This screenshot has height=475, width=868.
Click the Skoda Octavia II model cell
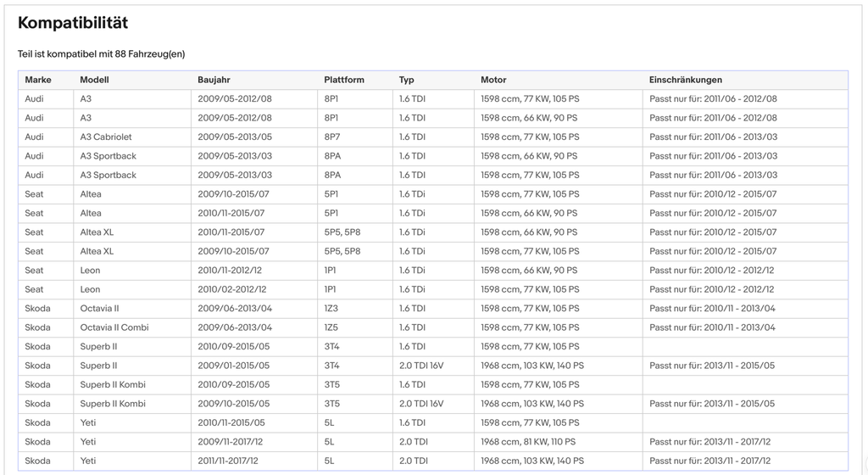coord(100,309)
